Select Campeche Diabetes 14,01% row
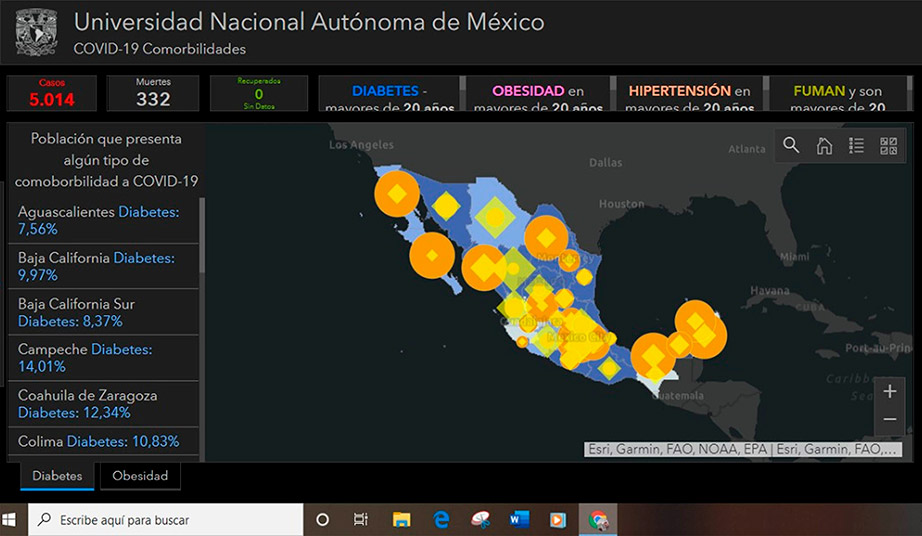The image size is (922, 536). coord(103,358)
